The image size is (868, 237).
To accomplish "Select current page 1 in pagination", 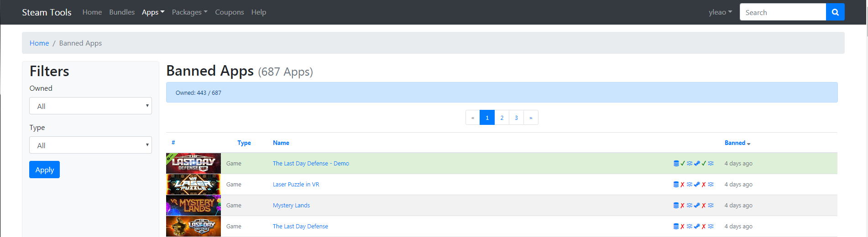I will 487,118.
